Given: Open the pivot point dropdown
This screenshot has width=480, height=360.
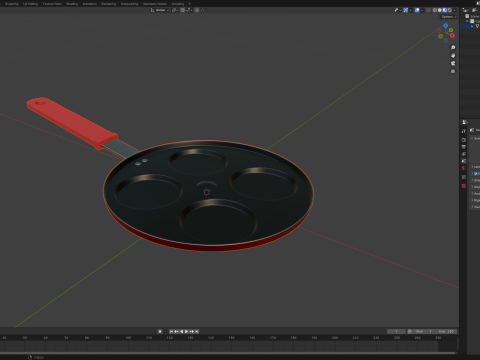Looking at the screenshot, I should [x=175, y=10].
